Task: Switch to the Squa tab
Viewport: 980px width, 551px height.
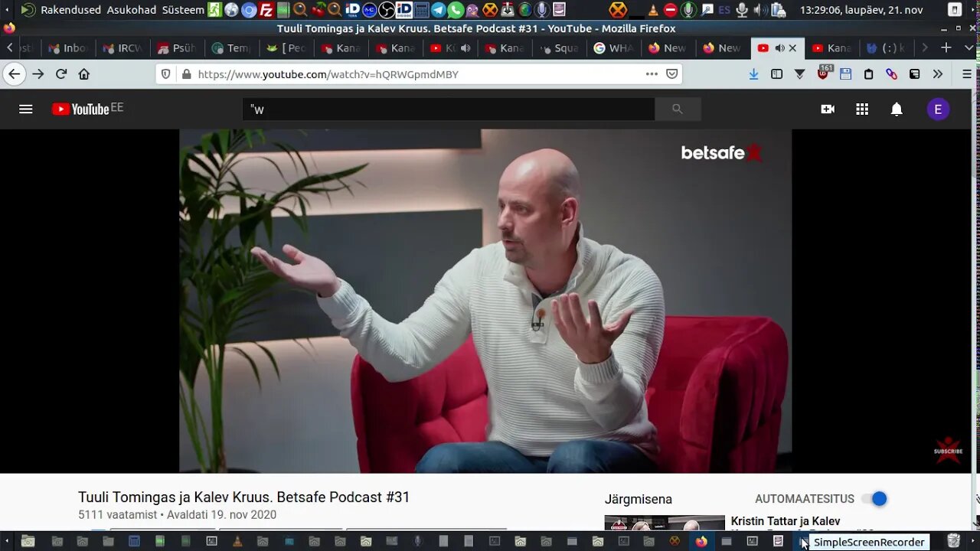Action: coord(559,47)
